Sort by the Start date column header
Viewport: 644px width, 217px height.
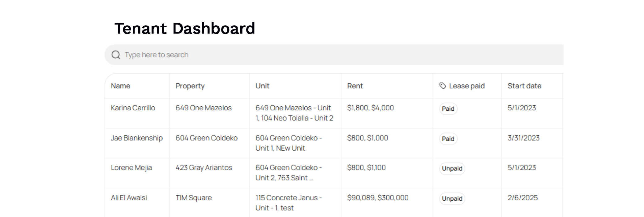click(524, 86)
